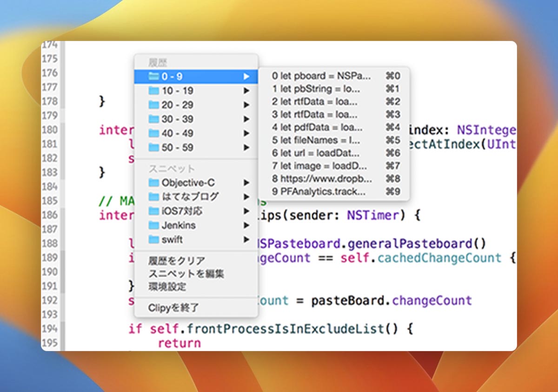Click the folder icon beside 20 - 29
The image size is (558, 392).
[x=154, y=105]
